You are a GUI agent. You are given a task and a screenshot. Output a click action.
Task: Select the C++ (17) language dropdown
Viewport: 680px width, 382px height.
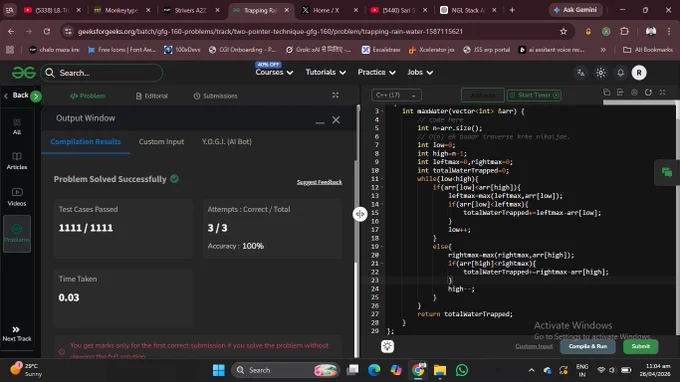point(396,95)
